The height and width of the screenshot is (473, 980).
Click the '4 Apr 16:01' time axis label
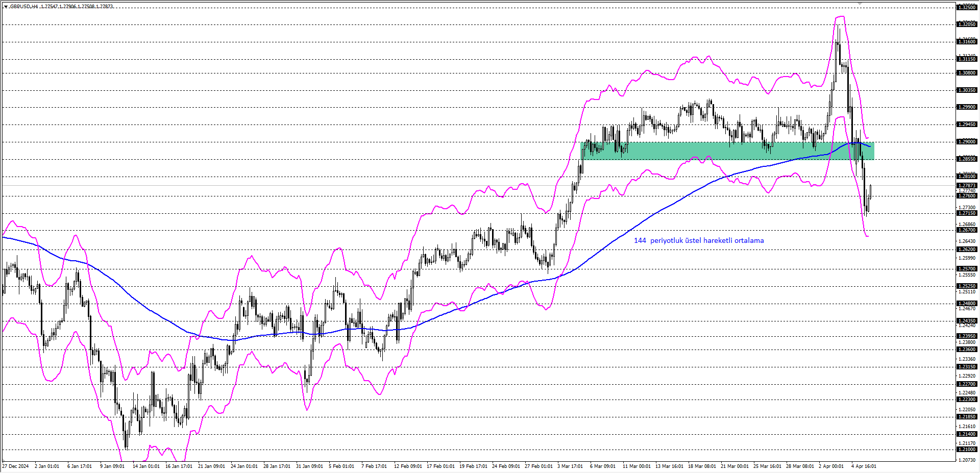(x=864, y=466)
